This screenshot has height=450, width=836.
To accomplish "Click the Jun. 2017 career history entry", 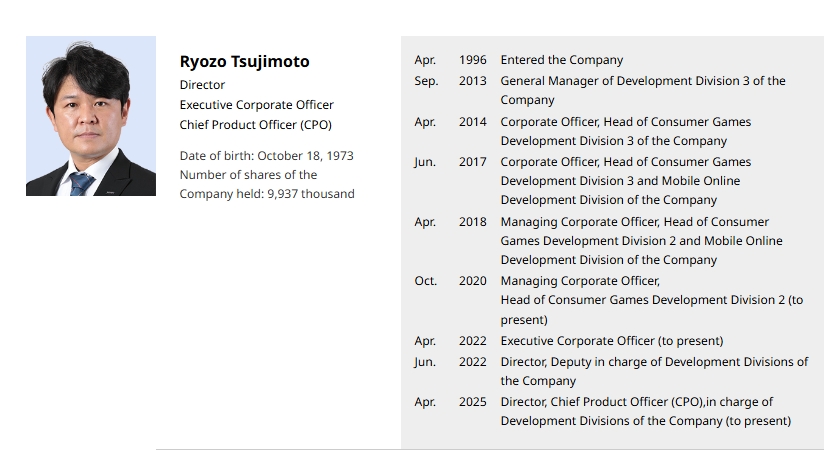I will pyautogui.click(x=583, y=181).
